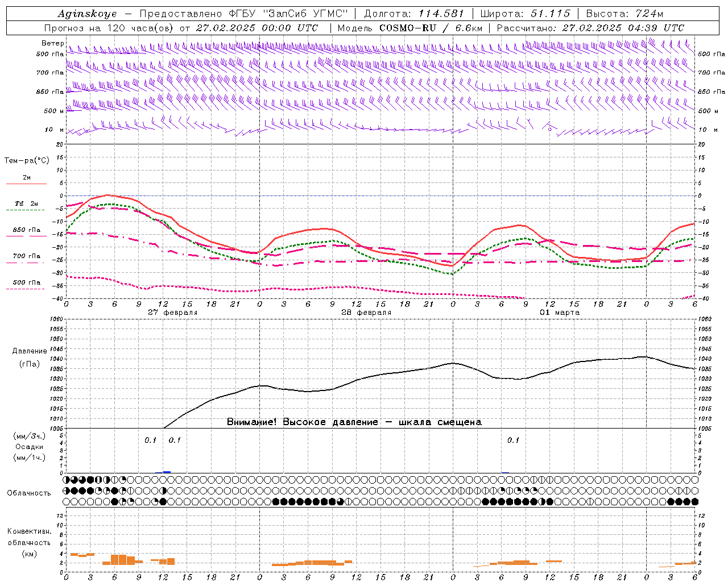Click the dotted pink line sample under temperature '500 гПа'

tap(26, 289)
